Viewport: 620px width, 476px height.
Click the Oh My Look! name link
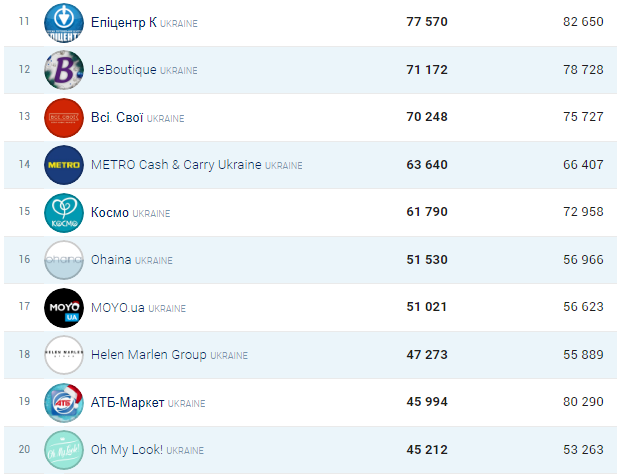click(x=127, y=450)
